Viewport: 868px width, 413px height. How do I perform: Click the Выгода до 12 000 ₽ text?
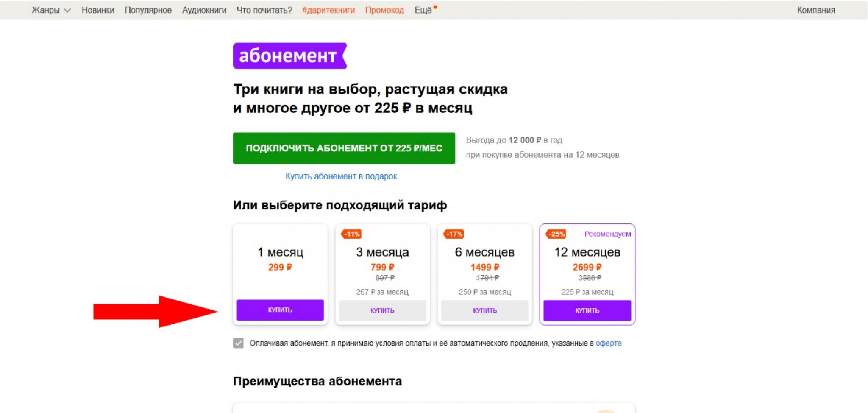514,140
